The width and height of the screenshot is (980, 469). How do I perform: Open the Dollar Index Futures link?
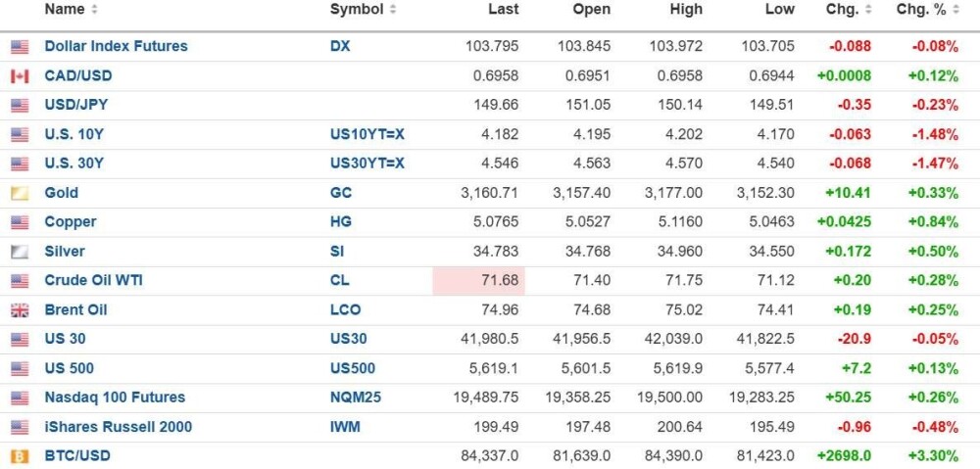point(116,46)
